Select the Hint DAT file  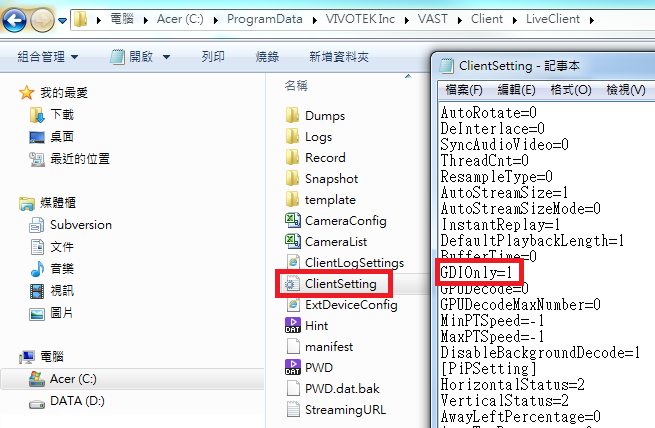point(316,325)
